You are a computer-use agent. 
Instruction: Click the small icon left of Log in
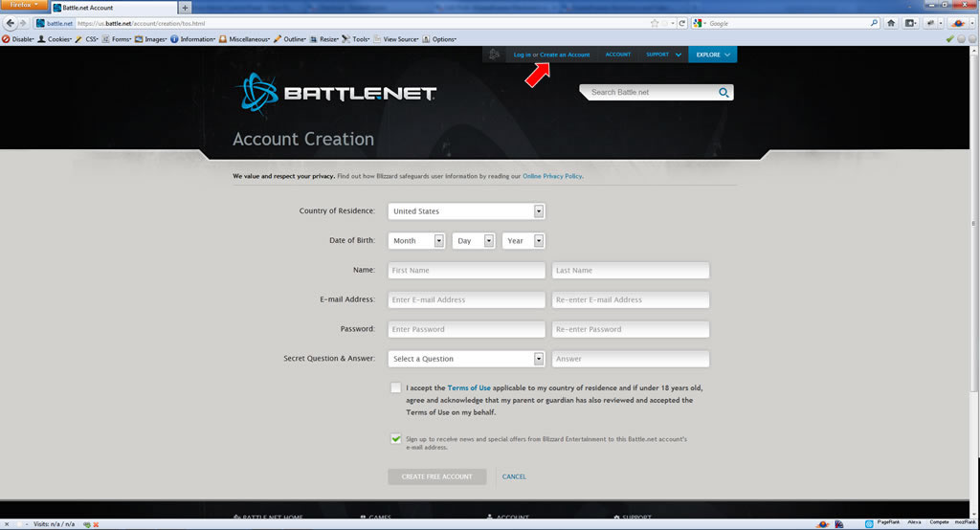(494, 55)
